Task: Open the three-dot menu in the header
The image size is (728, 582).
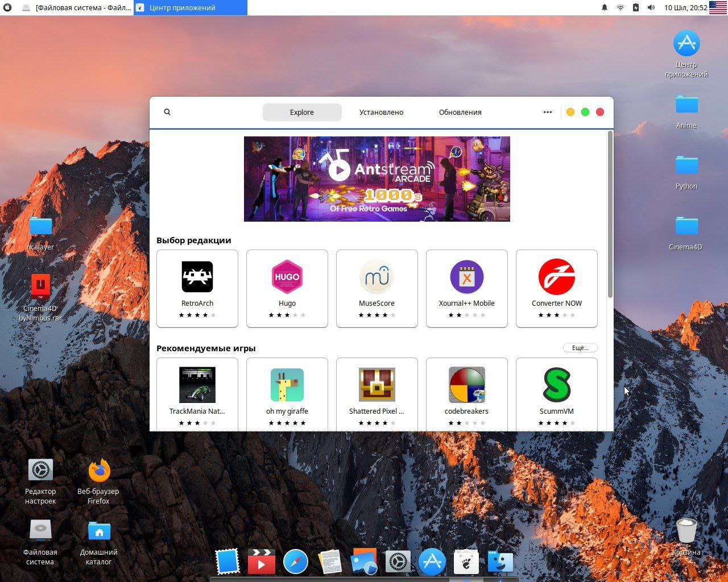Action: [x=548, y=112]
